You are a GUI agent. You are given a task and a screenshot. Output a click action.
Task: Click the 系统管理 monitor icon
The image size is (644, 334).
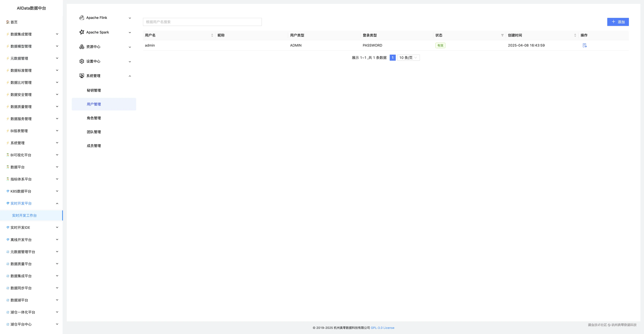point(82,76)
